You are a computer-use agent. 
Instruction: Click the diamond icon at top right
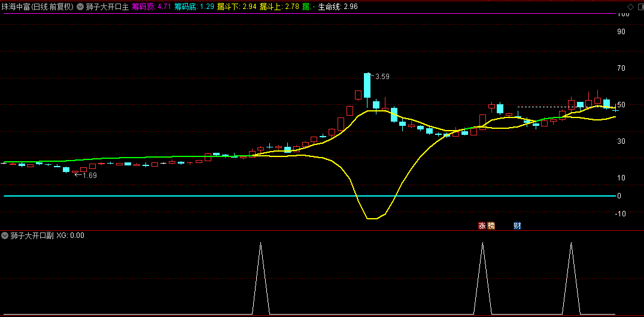pyautogui.click(x=630, y=7)
